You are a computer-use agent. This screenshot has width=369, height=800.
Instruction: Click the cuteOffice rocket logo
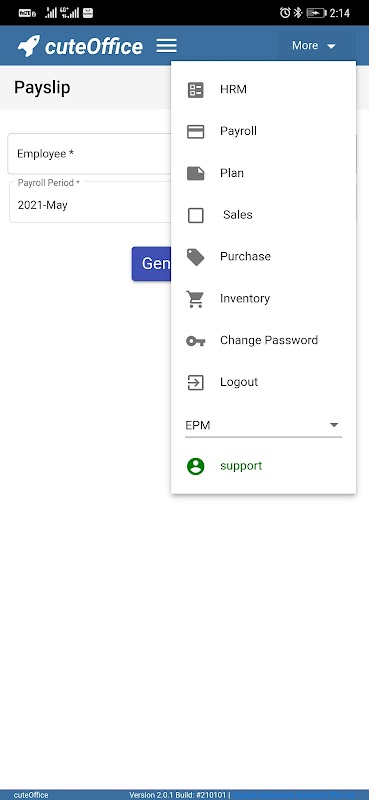[x=29, y=46]
